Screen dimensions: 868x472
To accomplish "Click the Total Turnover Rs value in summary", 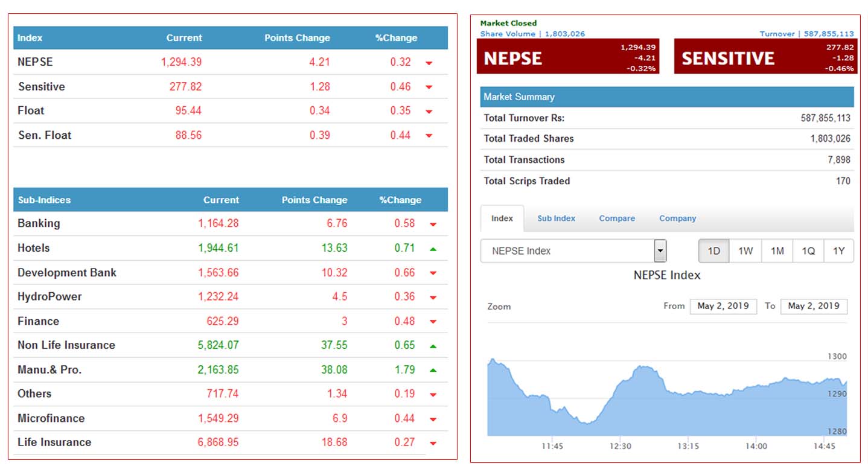I will click(826, 118).
